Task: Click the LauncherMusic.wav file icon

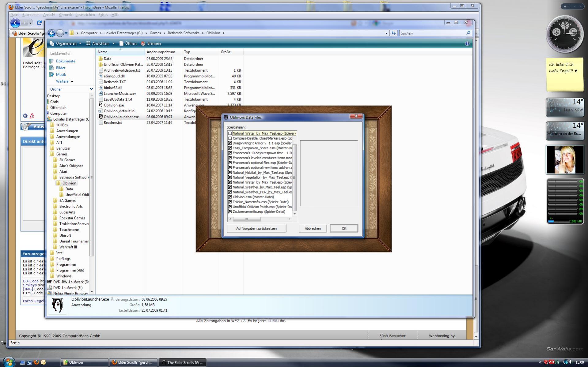Action: (101, 93)
